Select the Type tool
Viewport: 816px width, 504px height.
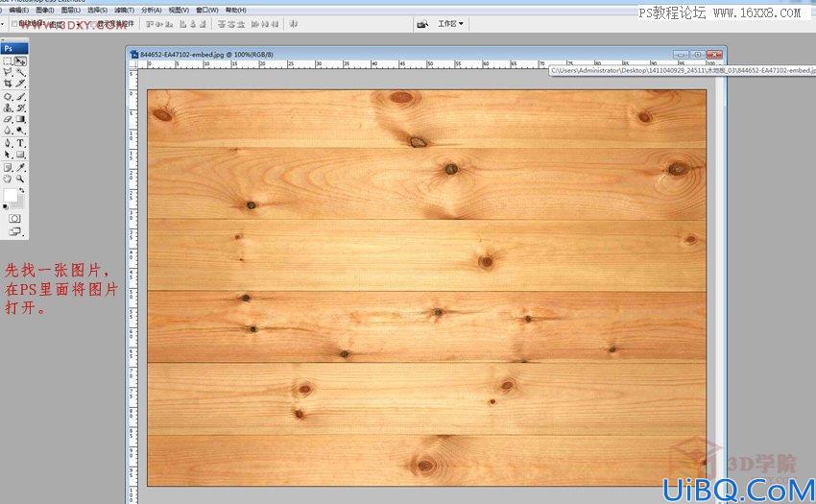21,143
